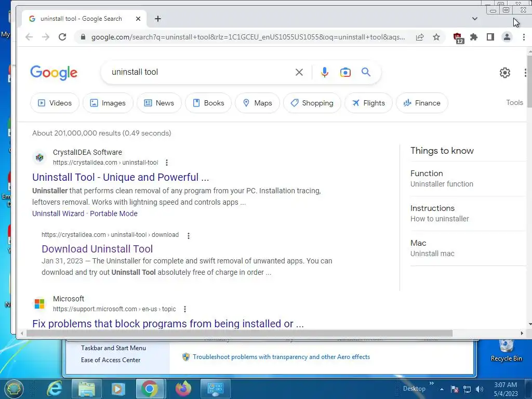Image resolution: width=532 pixels, height=399 pixels.
Task: Open the search Tools button
Action: [x=514, y=102]
